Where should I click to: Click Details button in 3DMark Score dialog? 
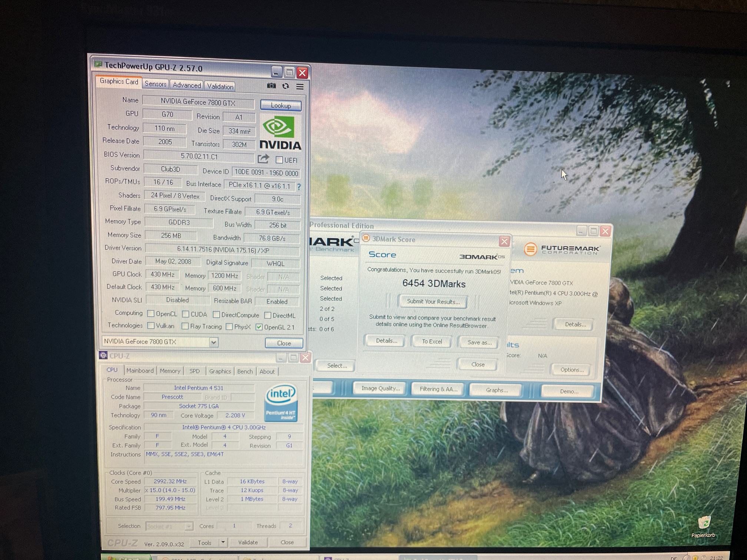(386, 341)
